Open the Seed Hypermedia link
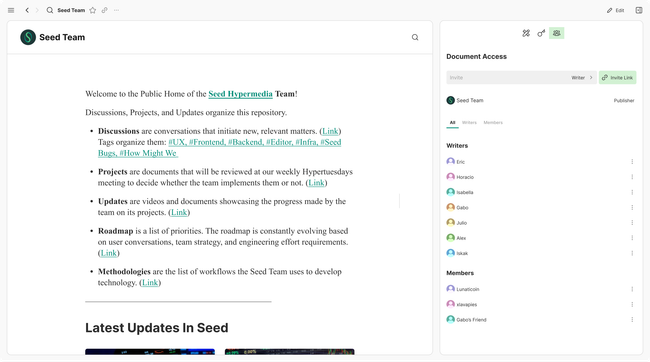The width and height of the screenshot is (650, 362). tap(240, 94)
